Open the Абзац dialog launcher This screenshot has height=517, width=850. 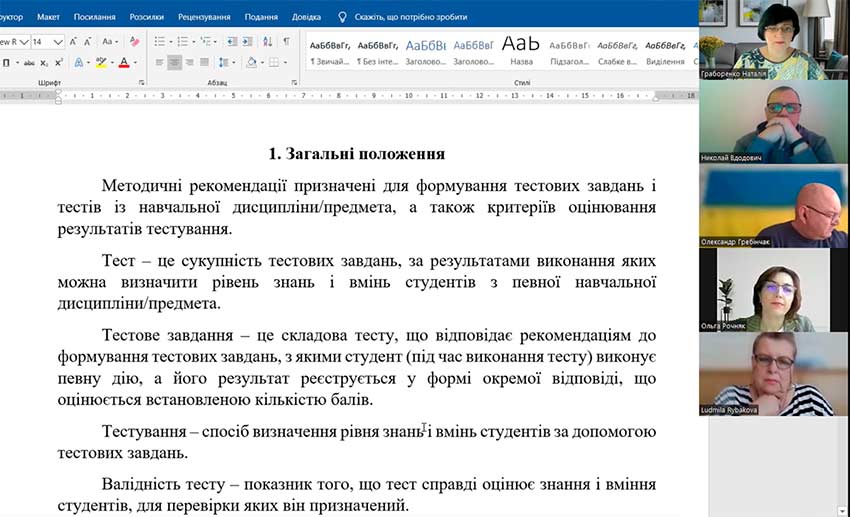(x=291, y=82)
